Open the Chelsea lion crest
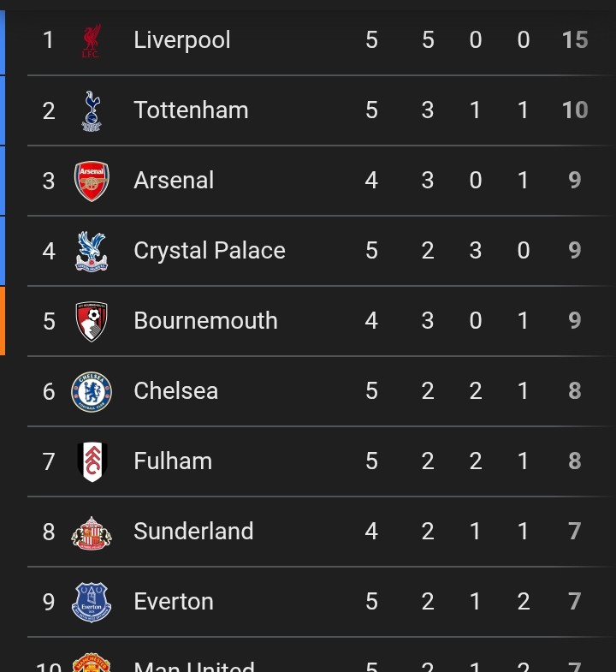The height and width of the screenshot is (672, 616). [x=92, y=392]
